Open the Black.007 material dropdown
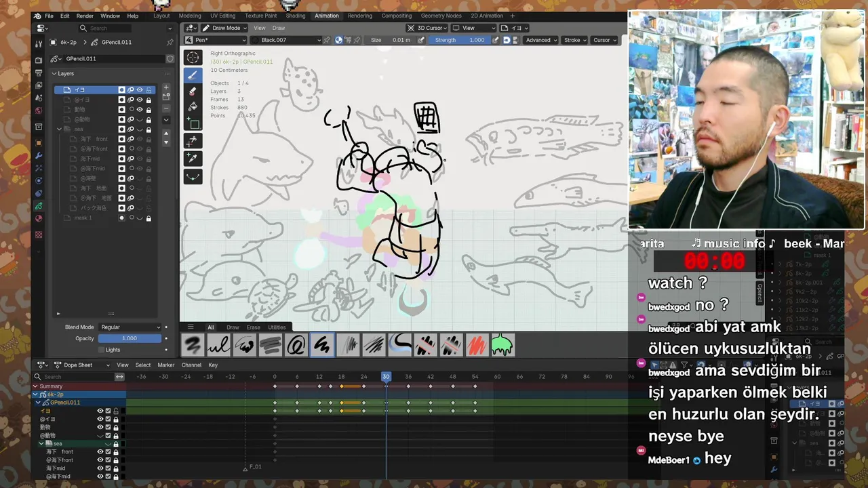 [x=285, y=40]
